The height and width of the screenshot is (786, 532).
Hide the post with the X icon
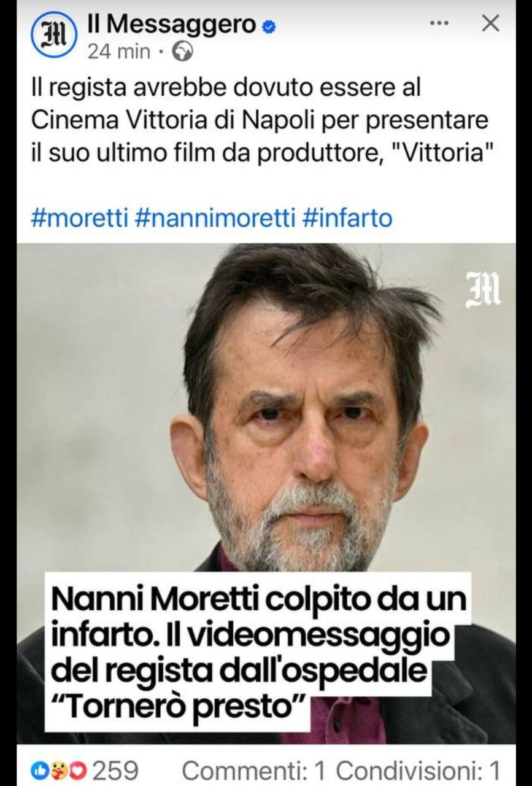490,24
